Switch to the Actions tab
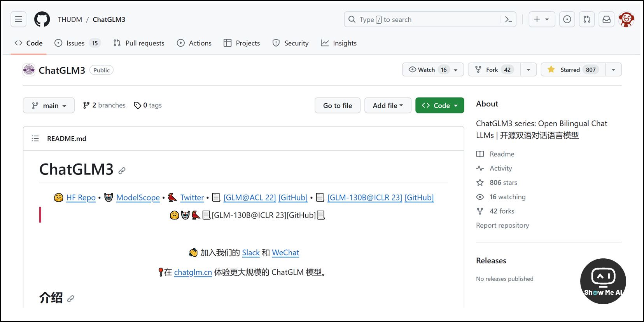The width and height of the screenshot is (644, 322). pyautogui.click(x=194, y=43)
